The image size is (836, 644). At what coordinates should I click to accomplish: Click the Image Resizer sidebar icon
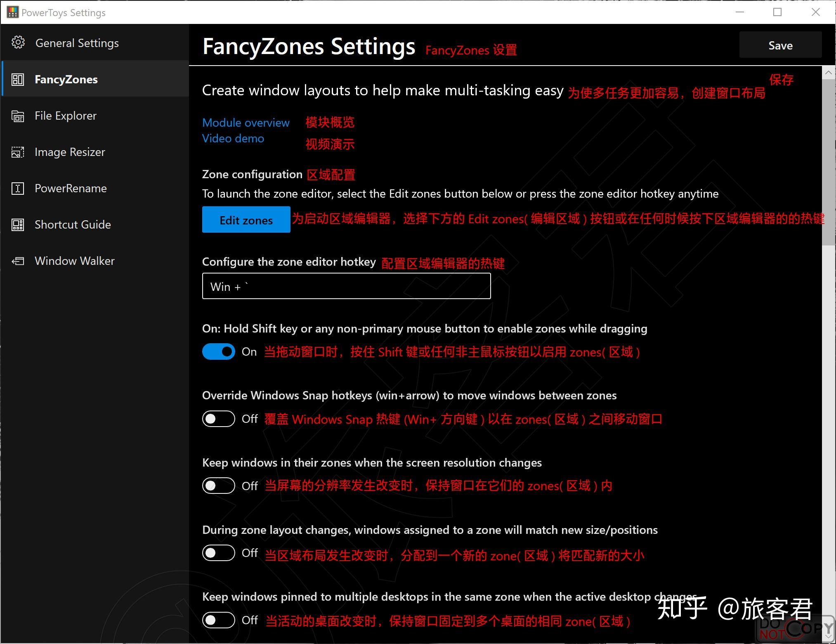coord(18,152)
